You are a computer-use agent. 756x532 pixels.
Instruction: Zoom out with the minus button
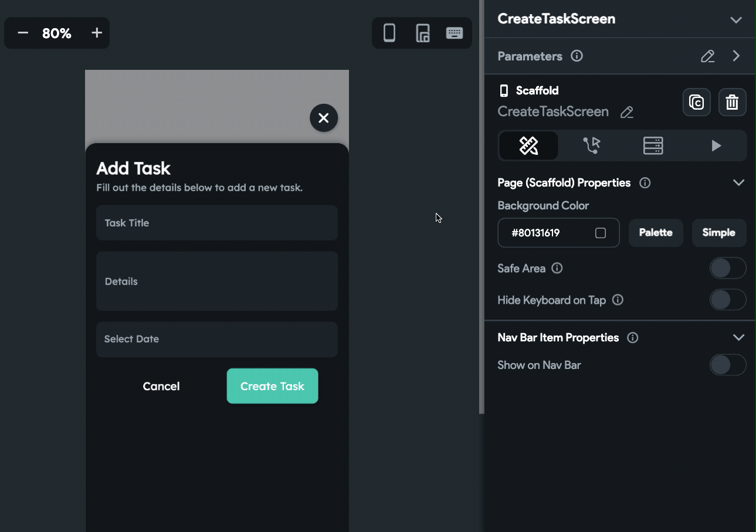[23, 33]
